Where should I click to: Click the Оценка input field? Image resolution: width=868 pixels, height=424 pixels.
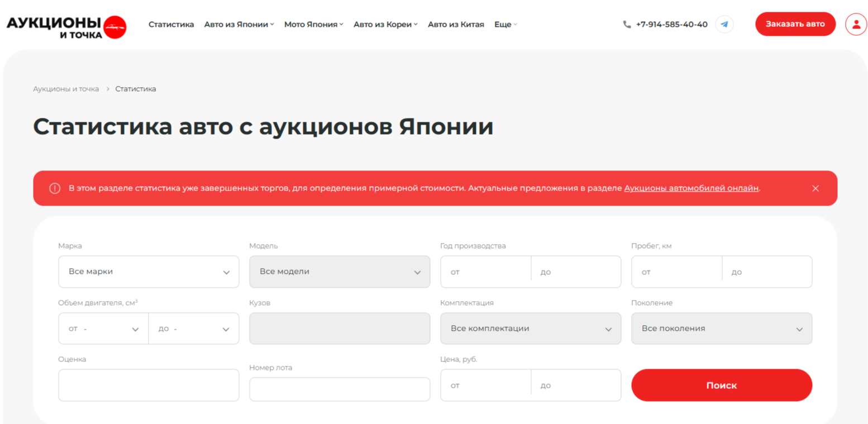point(149,385)
